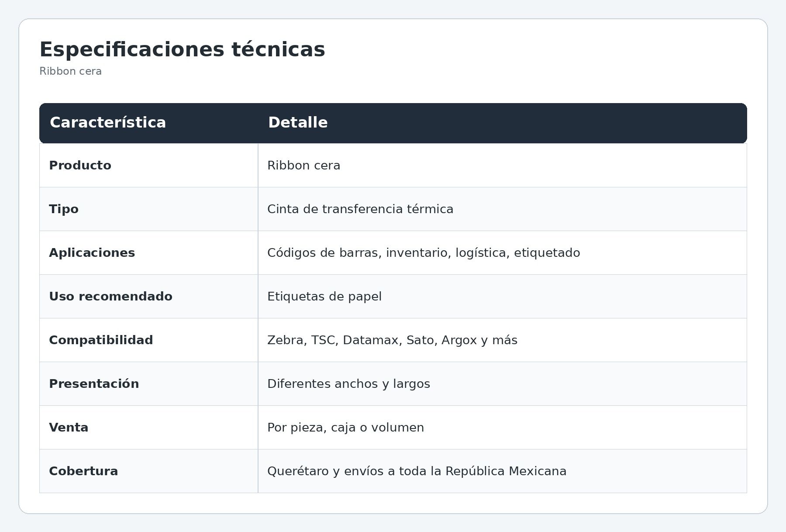Select the "Detalle" column header

298,122
